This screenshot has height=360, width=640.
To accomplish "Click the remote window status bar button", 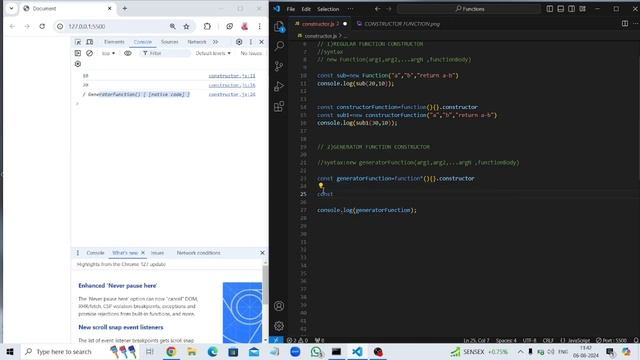I will pos(276,340).
